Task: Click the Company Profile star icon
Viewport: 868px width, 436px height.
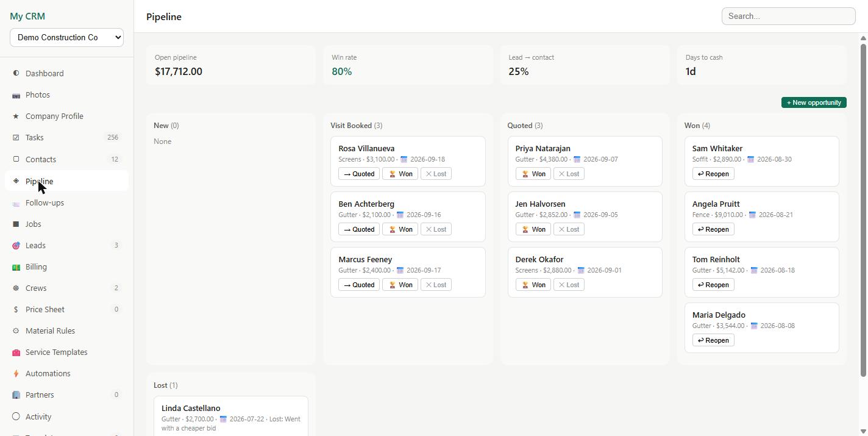Action: pos(16,116)
